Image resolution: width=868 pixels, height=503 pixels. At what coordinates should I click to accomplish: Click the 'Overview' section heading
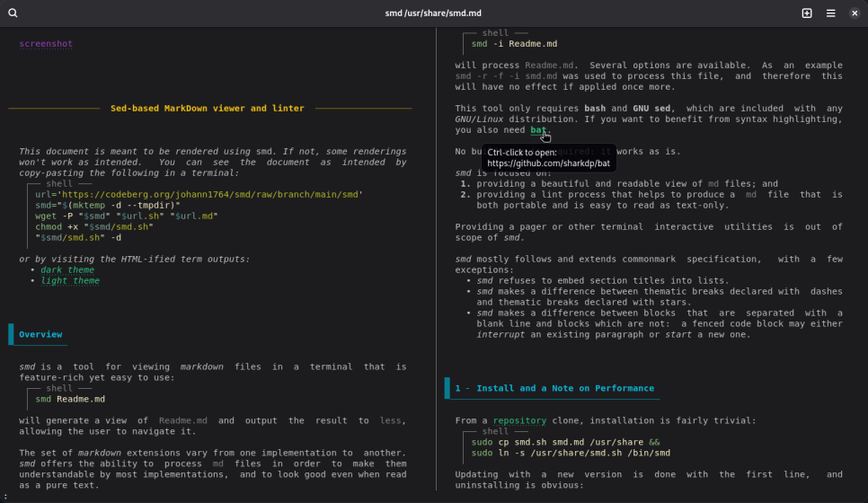coord(40,334)
